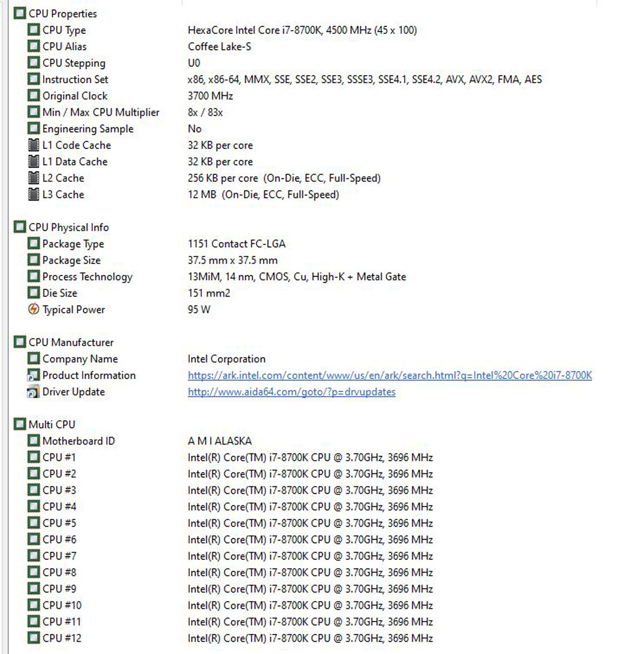
Task: Click the CPU Type row icon
Action: coord(34,30)
